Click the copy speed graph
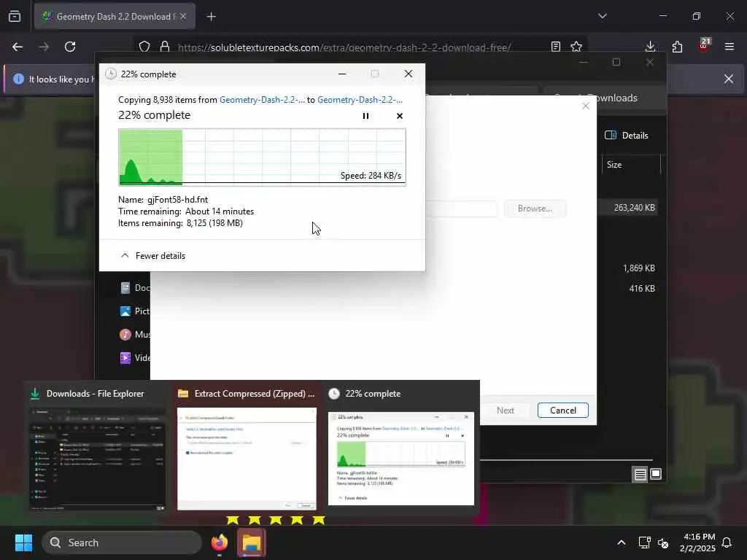Screen dimensions: 747x560 pyautogui.click(x=262, y=157)
